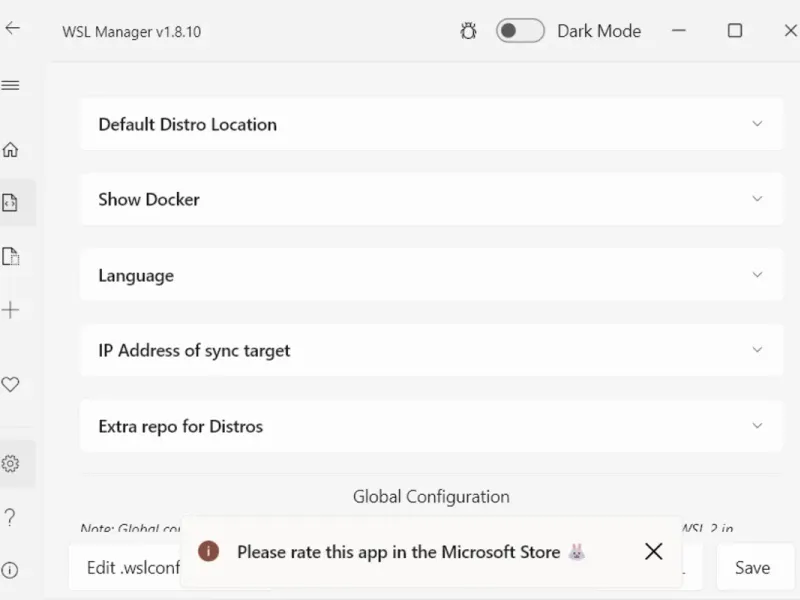Go to the Home page icon
800x600 pixels.
[11, 150]
